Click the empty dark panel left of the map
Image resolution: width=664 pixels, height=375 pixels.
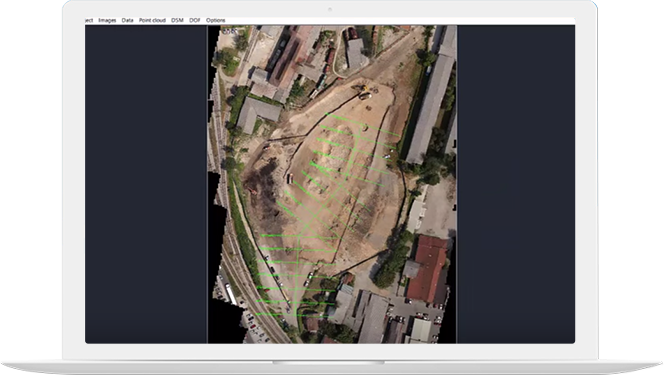point(146,184)
